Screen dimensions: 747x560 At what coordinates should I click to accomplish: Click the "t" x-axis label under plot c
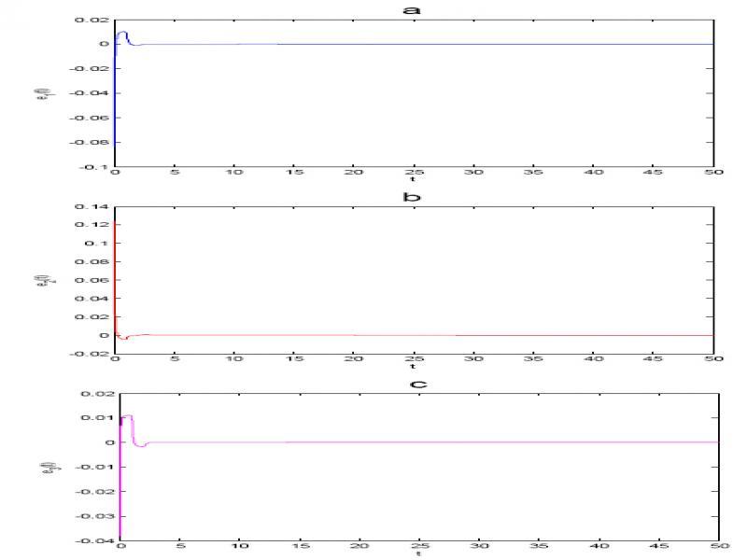coord(417,553)
